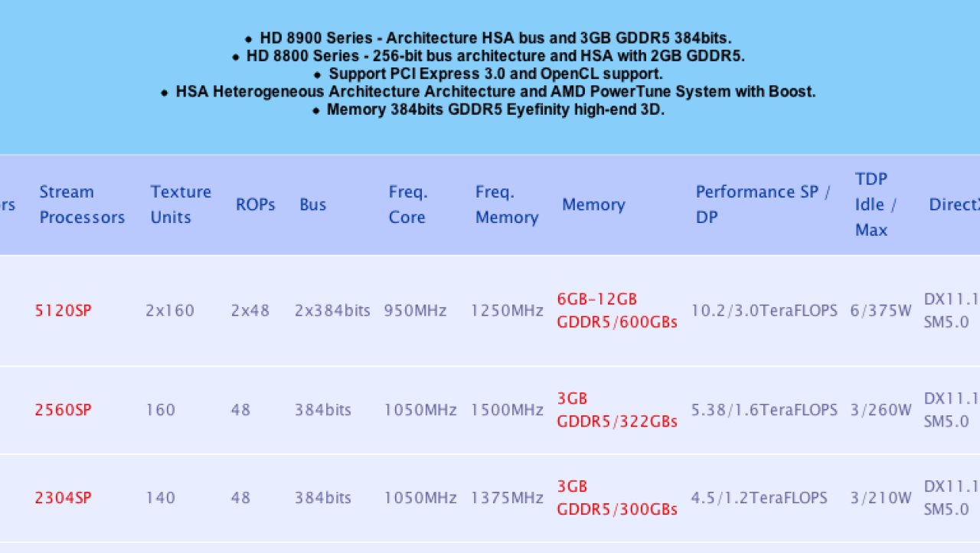Click the Stream Processors column header
This screenshot has height=553, width=980.
click(82, 205)
